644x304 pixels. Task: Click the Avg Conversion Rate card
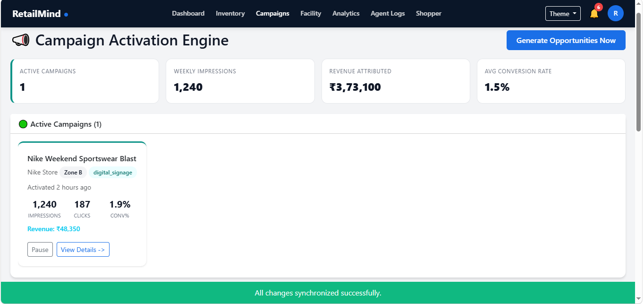click(x=551, y=81)
